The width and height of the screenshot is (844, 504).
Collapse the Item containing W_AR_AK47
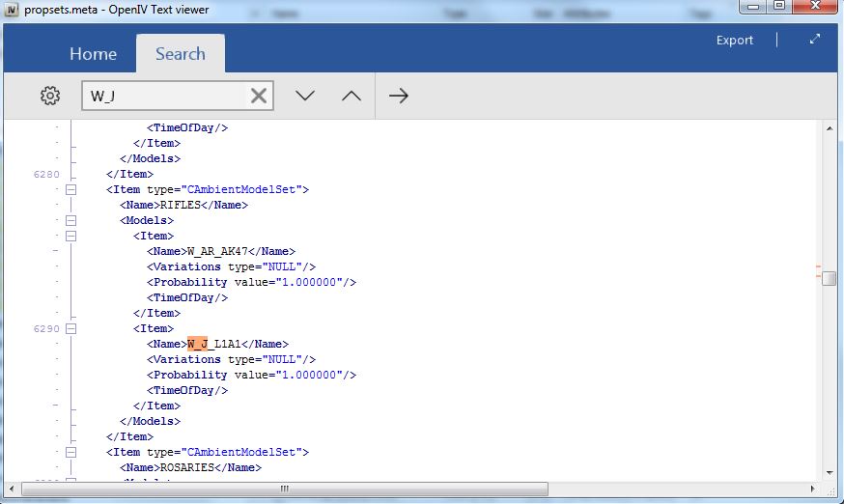click(70, 236)
